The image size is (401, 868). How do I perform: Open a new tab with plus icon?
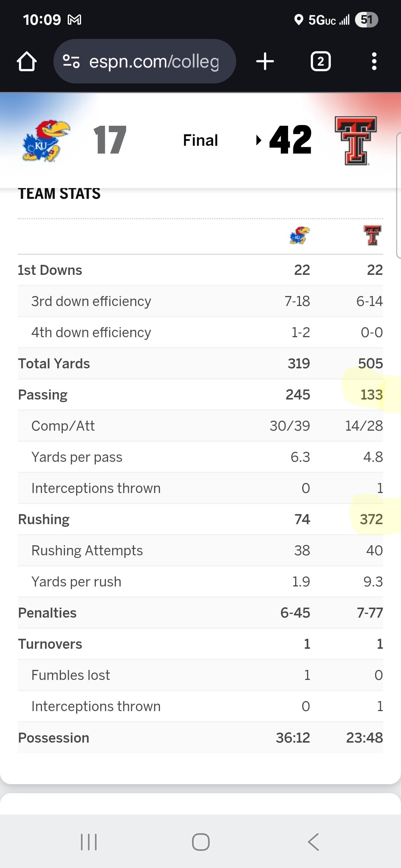click(265, 61)
